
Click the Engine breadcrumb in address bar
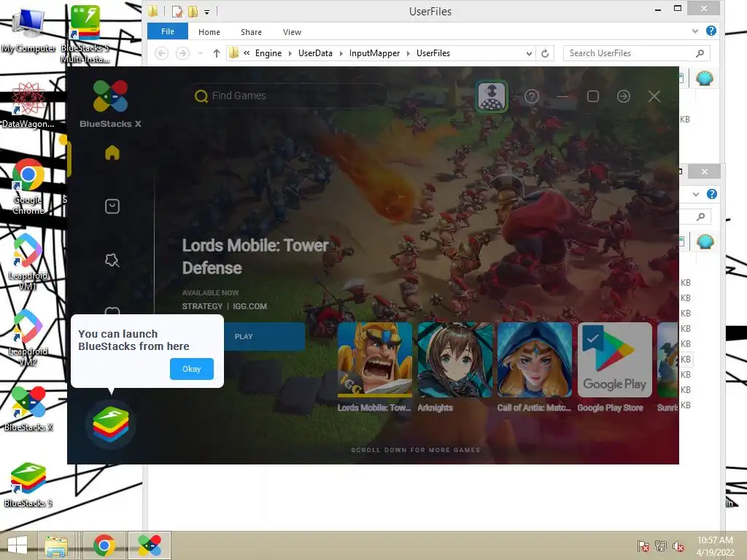coord(268,53)
